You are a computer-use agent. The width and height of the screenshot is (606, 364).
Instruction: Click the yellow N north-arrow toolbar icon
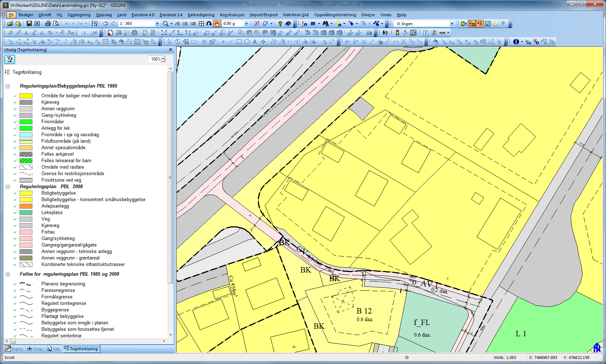(464, 23)
